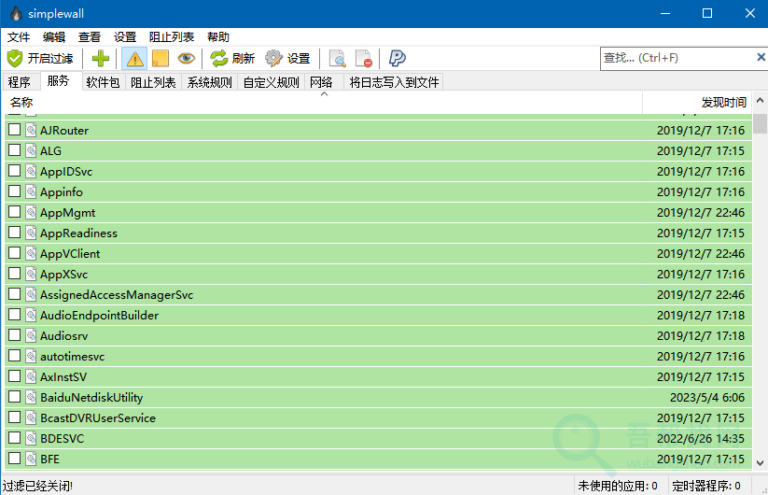Click the clear log icon with red mark

pyautogui.click(x=363, y=58)
